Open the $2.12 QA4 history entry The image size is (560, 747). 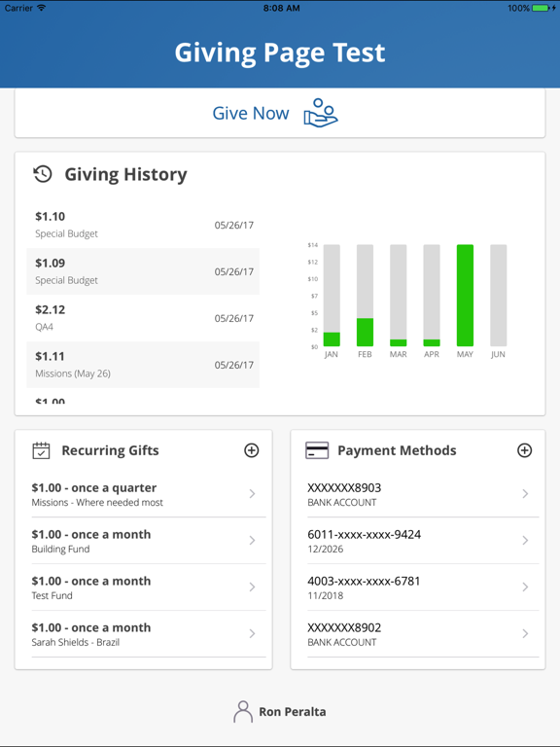[x=143, y=318]
